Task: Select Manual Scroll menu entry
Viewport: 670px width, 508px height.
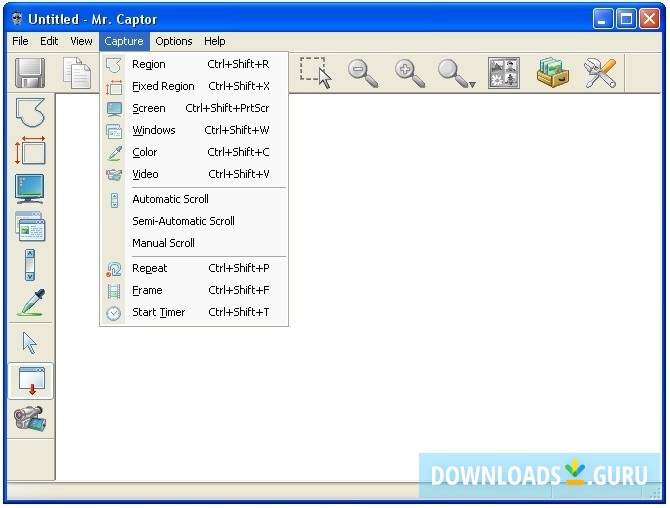Action: 194,243
